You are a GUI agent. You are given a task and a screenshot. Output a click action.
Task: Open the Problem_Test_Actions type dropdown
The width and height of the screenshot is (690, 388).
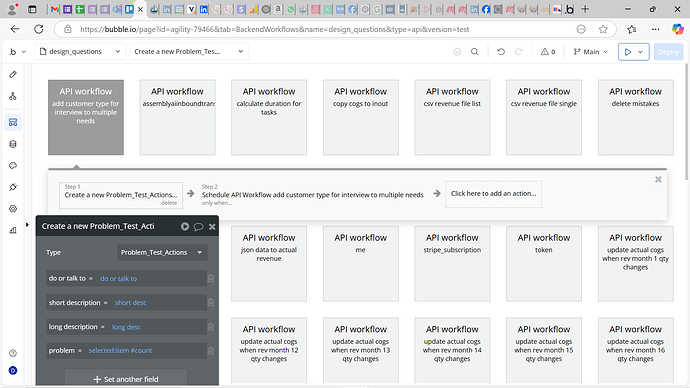[x=162, y=253]
